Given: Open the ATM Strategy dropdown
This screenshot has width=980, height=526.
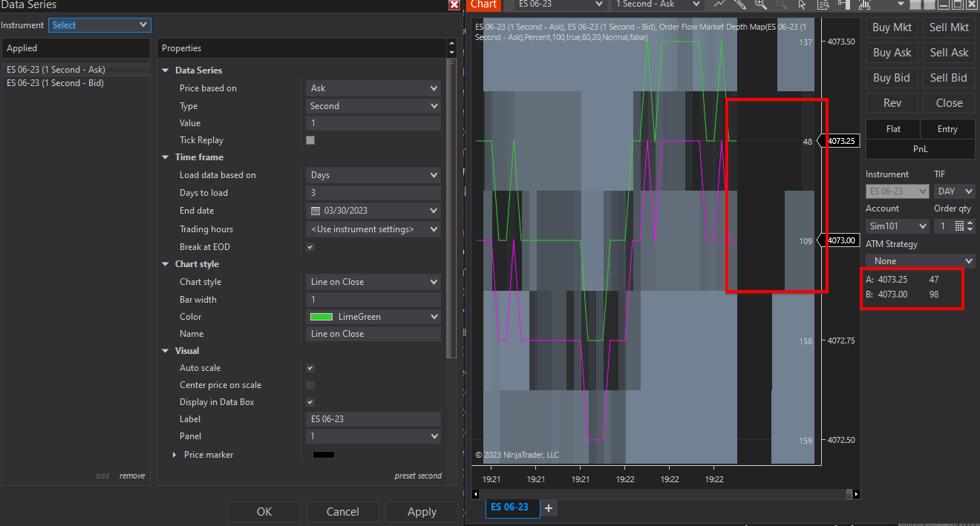Looking at the screenshot, I should click(x=920, y=261).
